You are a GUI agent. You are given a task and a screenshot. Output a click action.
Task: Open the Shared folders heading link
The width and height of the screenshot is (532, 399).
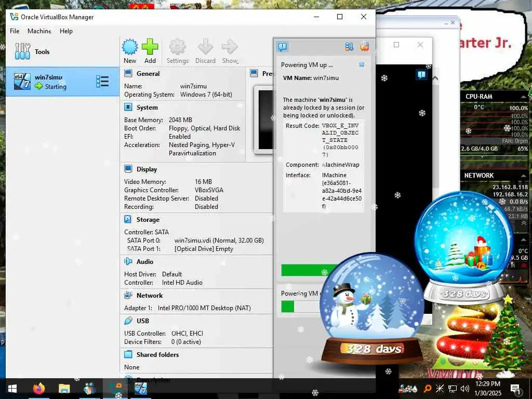pyautogui.click(x=157, y=354)
